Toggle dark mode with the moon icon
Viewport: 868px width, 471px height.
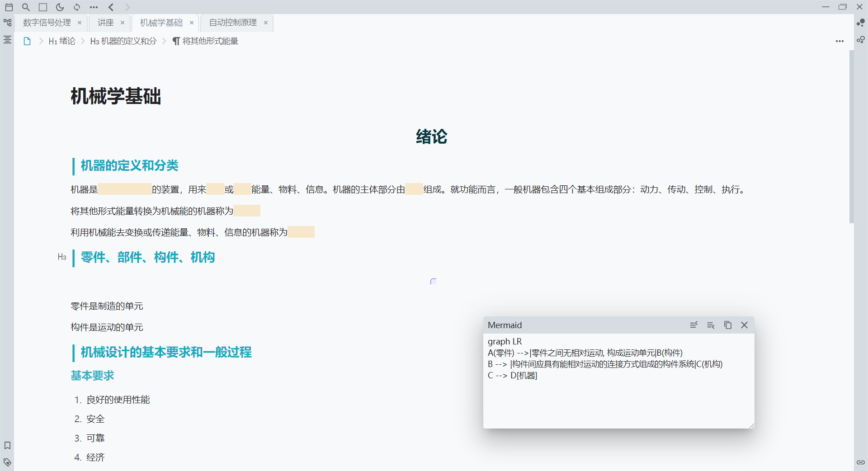pos(60,7)
